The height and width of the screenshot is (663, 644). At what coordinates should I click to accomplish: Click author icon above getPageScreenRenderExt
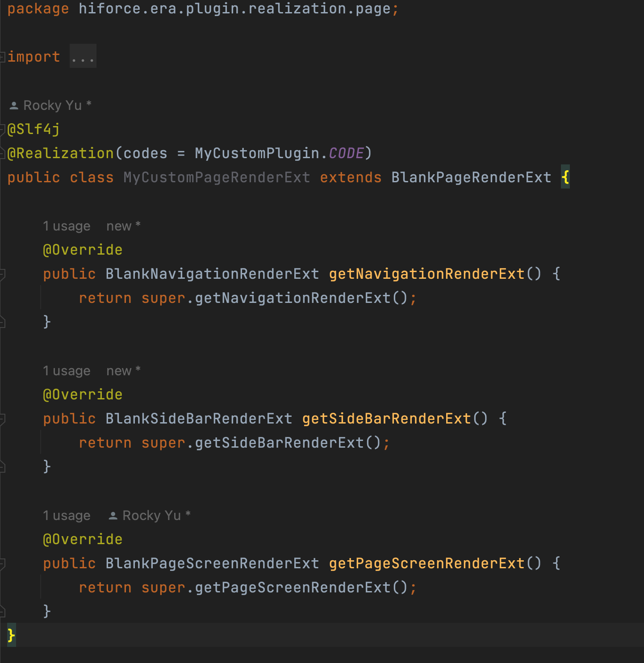113,516
